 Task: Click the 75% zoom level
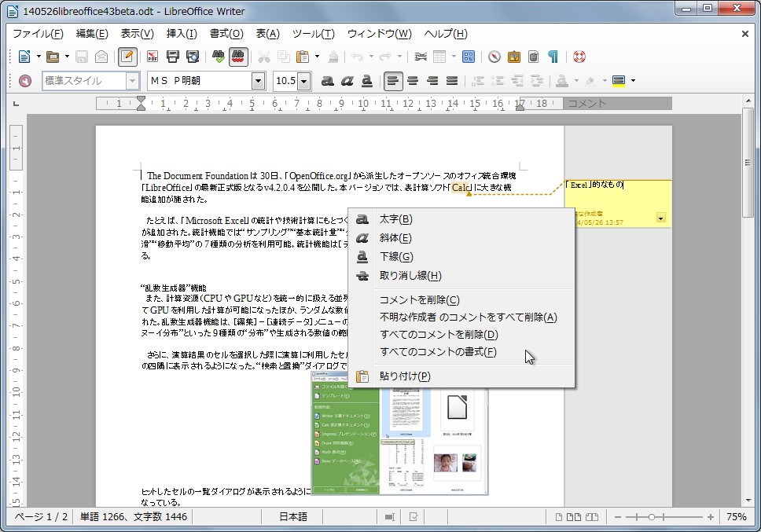(x=737, y=517)
